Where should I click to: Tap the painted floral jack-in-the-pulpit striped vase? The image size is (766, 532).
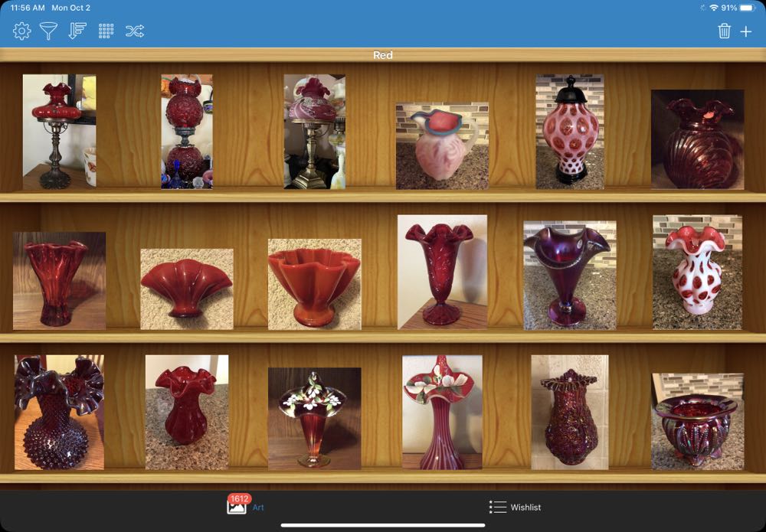442,412
